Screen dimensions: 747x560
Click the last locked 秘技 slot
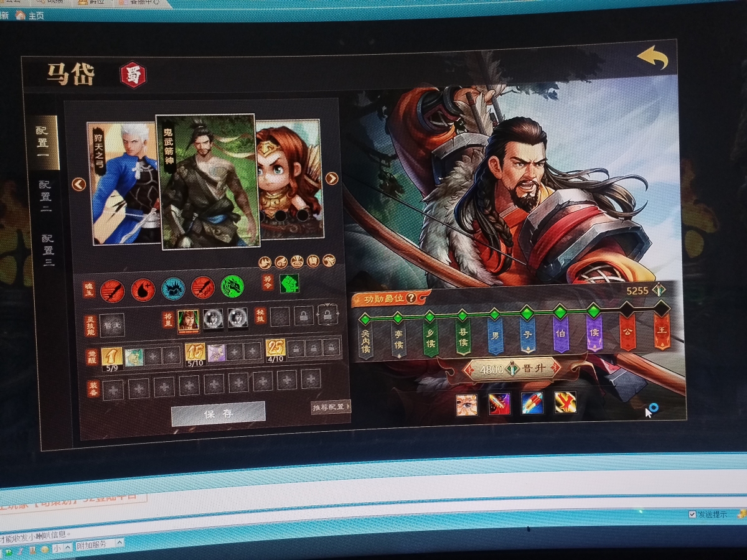(327, 314)
